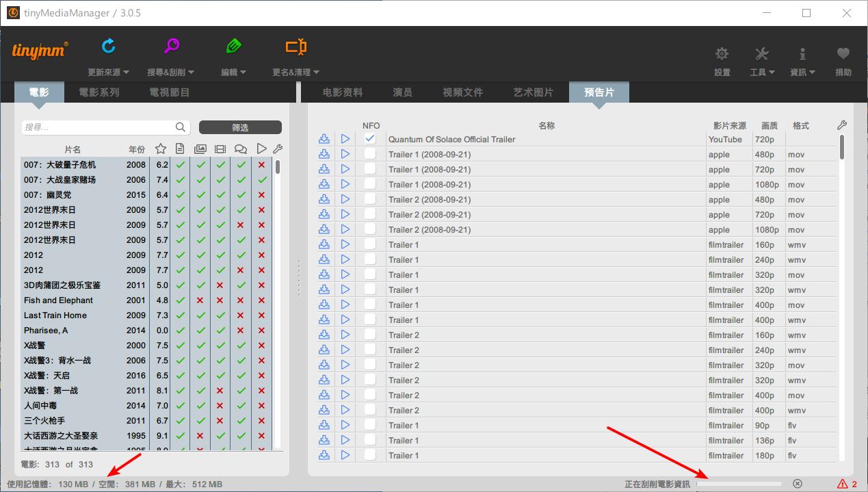Click the orange rename & cleanup icon
The width and height of the screenshot is (868, 492).
296,47
